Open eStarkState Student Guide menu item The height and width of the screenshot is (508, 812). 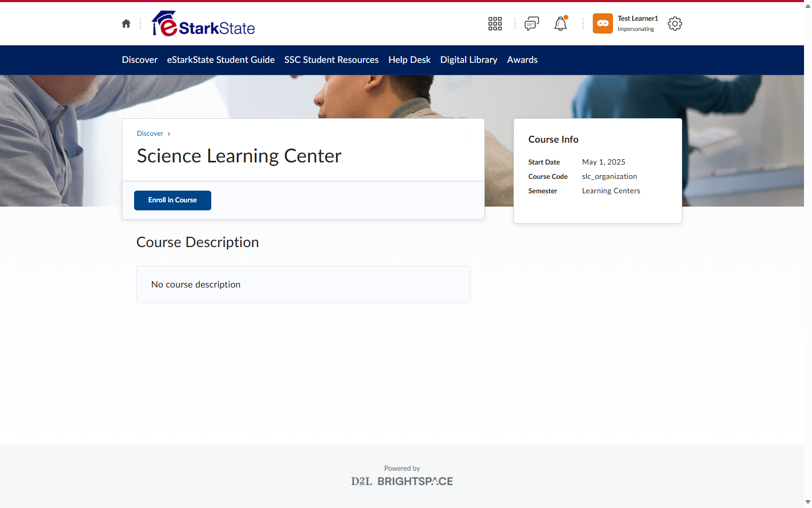click(x=221, y=60)
